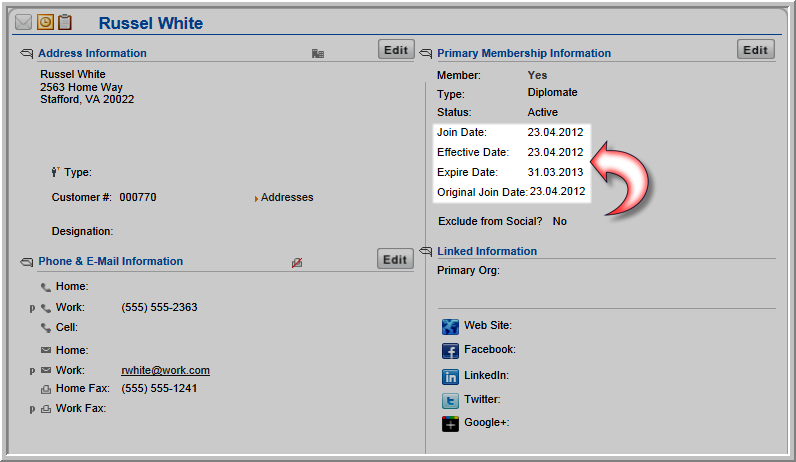
Task: Click the Russel White name heading
Action: tap(151, 23)
